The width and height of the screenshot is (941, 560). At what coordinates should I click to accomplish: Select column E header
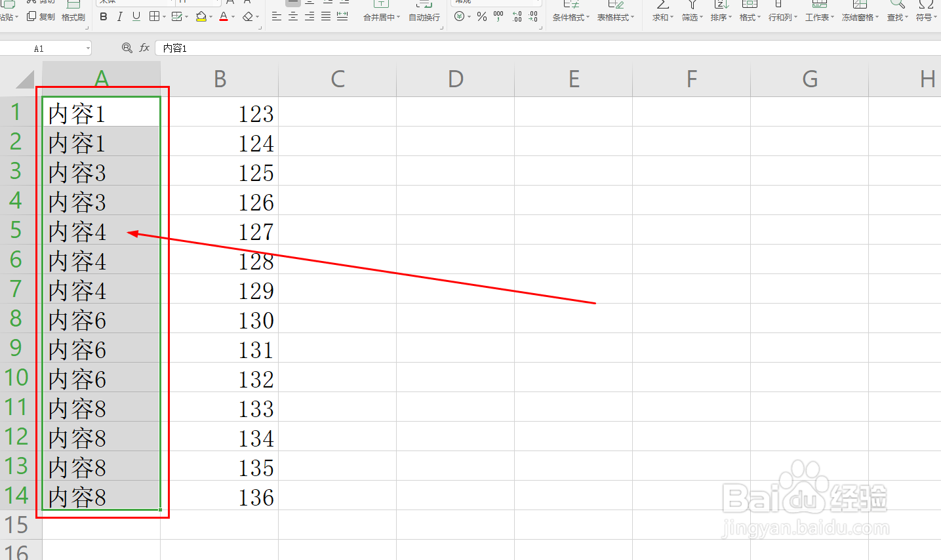[574, 79]
